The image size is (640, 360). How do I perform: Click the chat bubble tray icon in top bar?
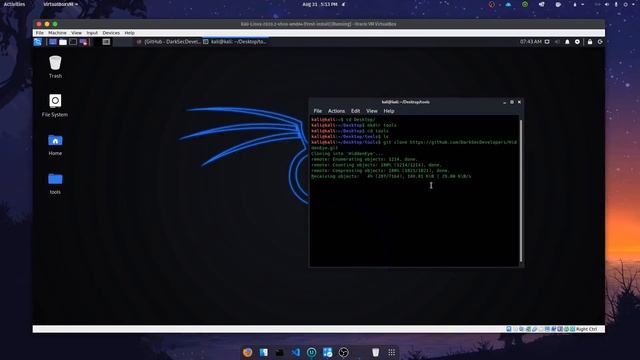558,4
